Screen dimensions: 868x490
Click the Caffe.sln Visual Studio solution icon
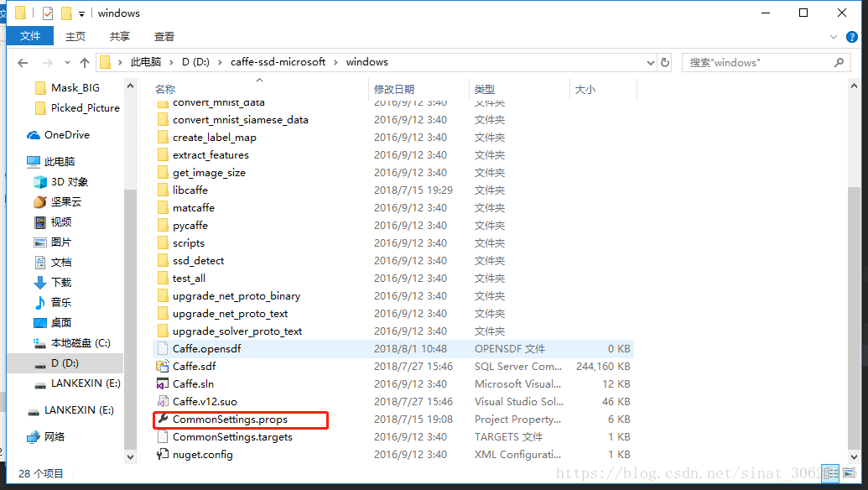[163, 383]
